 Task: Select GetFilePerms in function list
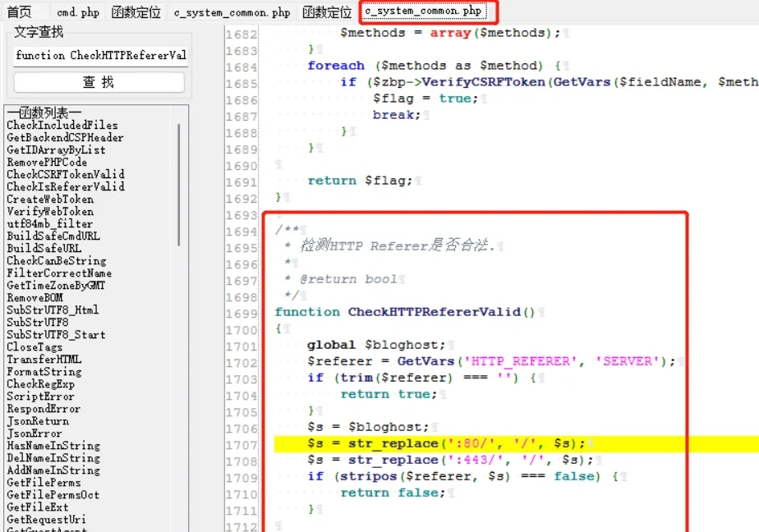tap(44, 482)
